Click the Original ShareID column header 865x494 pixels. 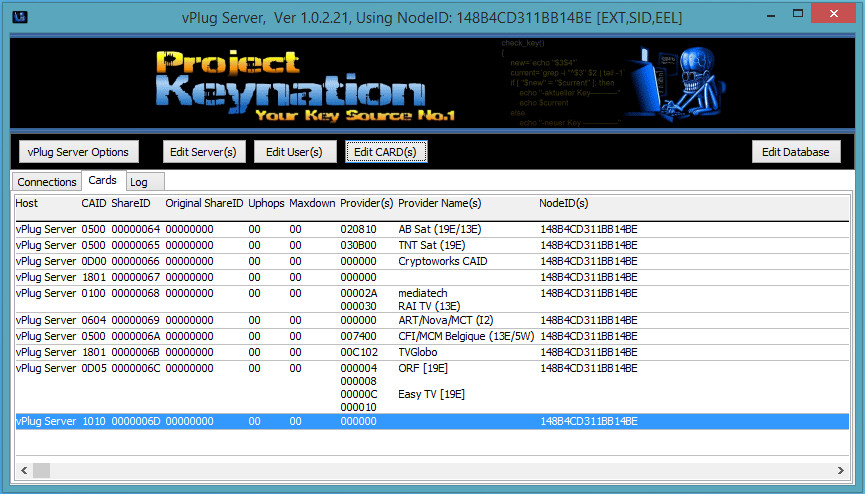coord(204,203)
